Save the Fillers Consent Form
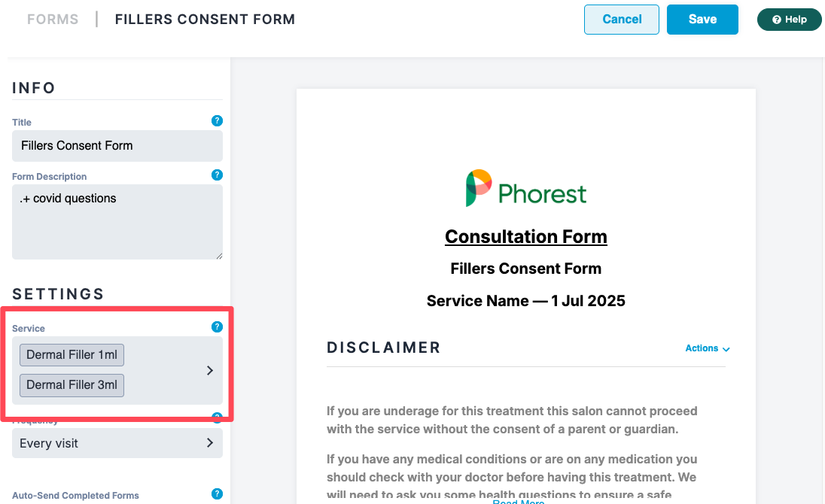Image resolution: width=825 pixels, height=504 pixels. (x=702, y=20)
